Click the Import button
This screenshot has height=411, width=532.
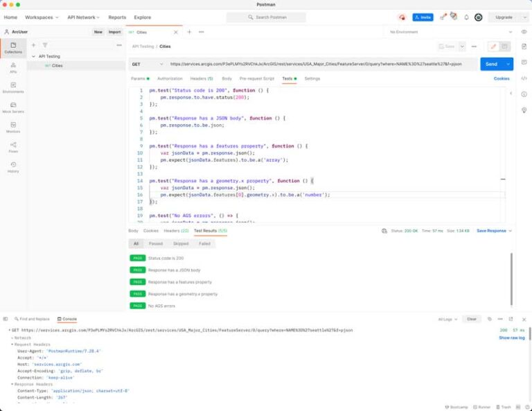coord(115,32)
